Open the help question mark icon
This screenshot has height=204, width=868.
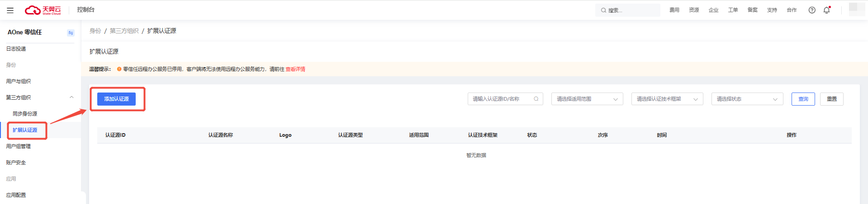[x=812, y=10]
